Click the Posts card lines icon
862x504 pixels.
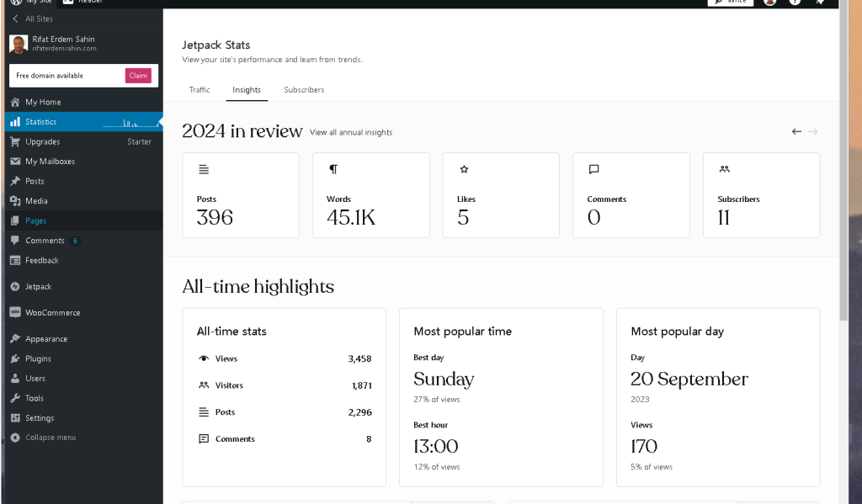tap(204, 169)
